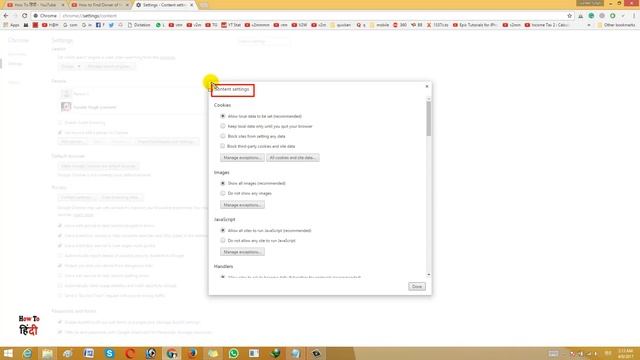Open Microsoft Word from the taskbar

[x=89, y=353]
